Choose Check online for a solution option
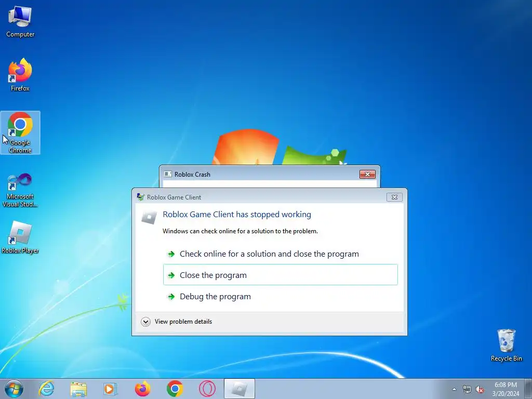The height and width of the screenshot is (399, 532). (280, 254)
